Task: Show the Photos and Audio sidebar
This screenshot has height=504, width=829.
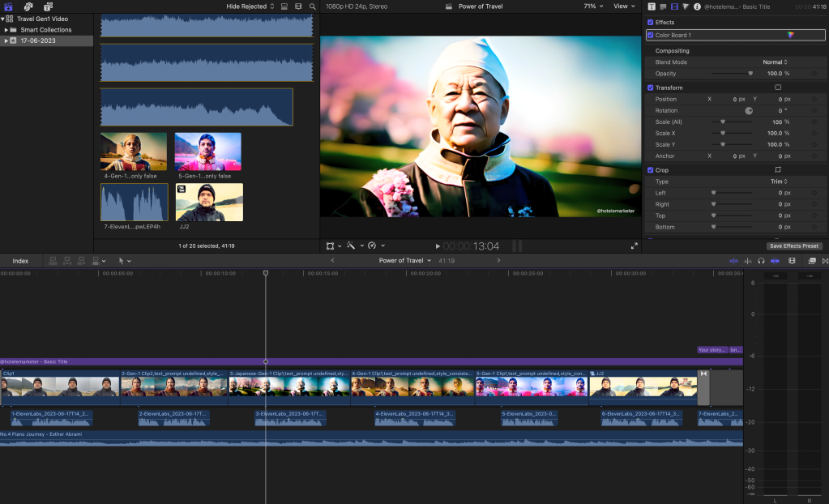Action: pyautogui.click(x=28, y=6)
